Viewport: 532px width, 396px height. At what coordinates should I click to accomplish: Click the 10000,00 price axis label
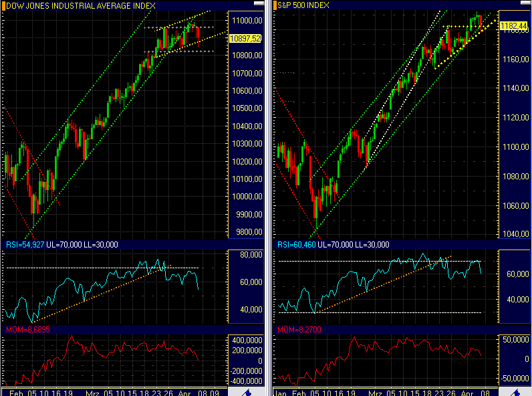(247, 196)
